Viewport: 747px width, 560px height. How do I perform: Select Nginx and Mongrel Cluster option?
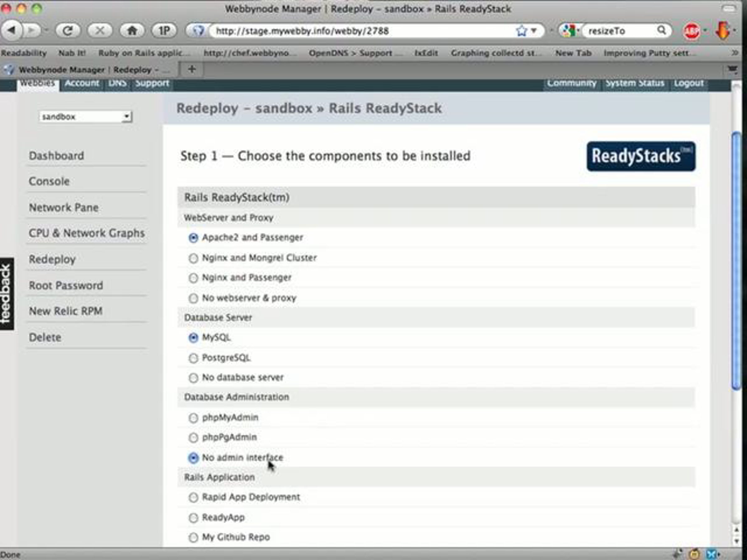click(193, 258)
